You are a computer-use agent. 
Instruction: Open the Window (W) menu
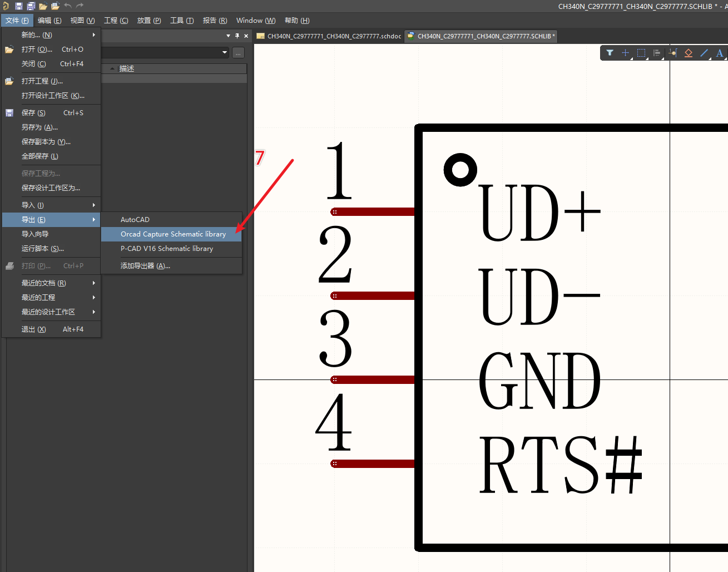pyautogui.click(x=256, y=21)
